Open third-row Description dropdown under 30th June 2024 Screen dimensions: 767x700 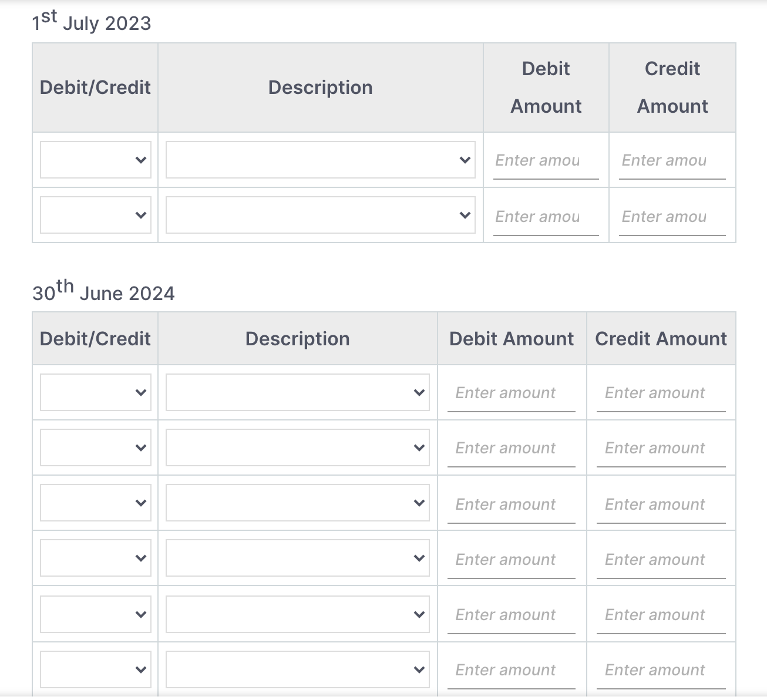point(298,503)
